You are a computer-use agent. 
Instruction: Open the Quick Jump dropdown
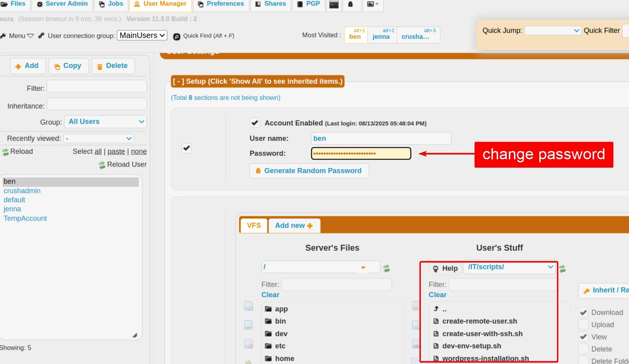click(x=552, y=30)
